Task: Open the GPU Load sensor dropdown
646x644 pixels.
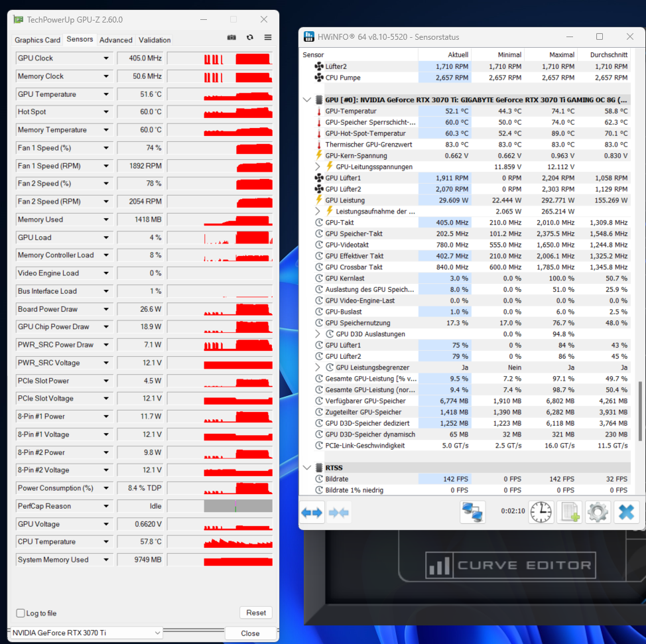Action: click(106, 237)
